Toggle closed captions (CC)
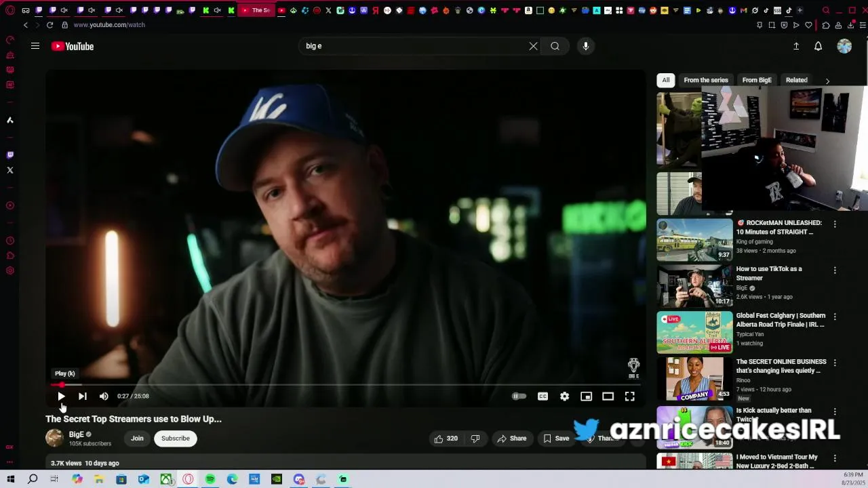 coord(542,396)
